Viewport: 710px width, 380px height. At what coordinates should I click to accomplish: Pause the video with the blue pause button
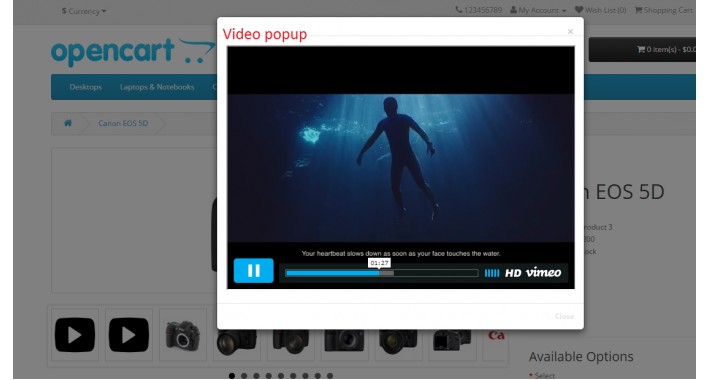pos(254,270)
